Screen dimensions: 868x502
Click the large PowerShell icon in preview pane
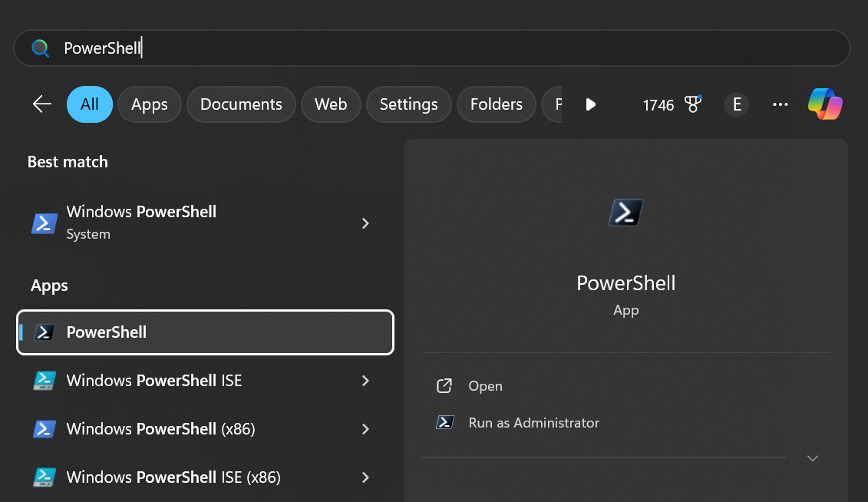coord(625,213)
